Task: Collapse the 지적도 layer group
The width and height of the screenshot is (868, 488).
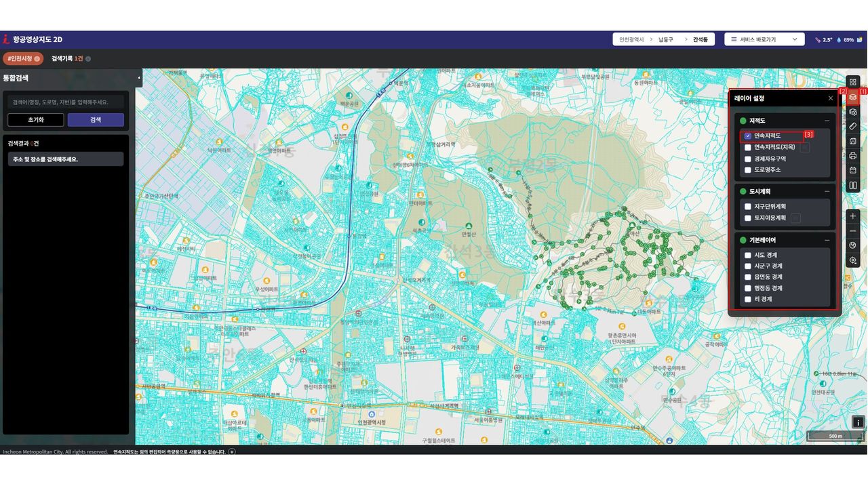Action: tap(827, 121)
